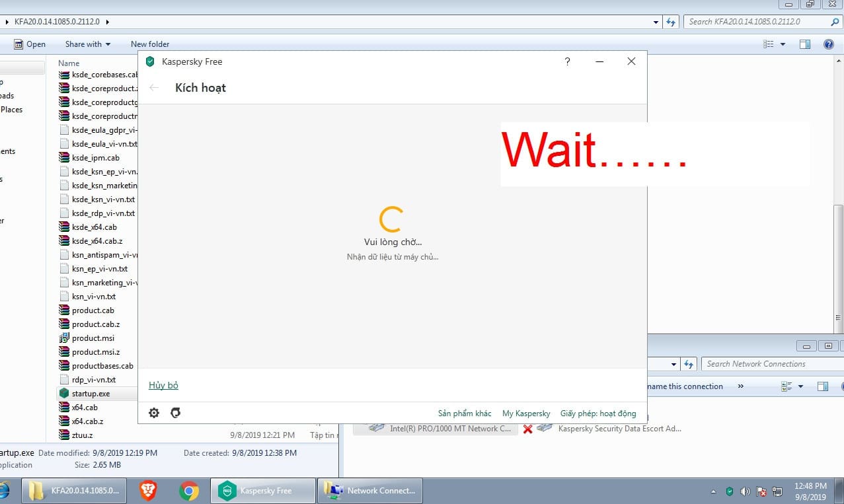Open the Explorer change view dropdown arrow
Screen dimensions: 844x504
click(x=783, y=44)
